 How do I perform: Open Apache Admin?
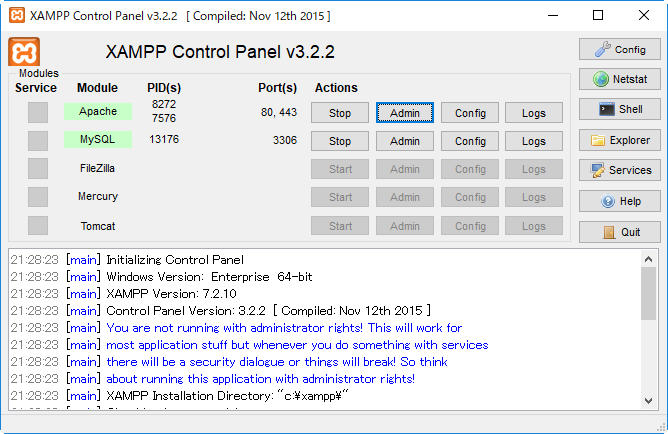[x=405, y=113]
